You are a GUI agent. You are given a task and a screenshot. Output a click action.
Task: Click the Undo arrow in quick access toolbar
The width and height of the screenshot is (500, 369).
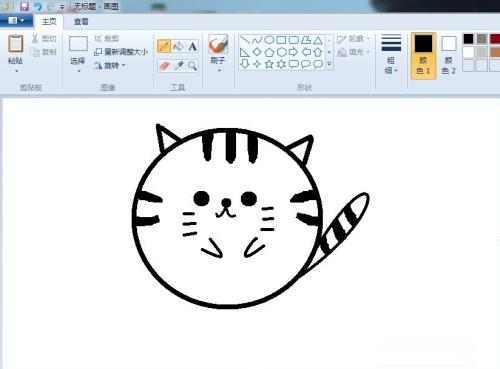point(38,6)
